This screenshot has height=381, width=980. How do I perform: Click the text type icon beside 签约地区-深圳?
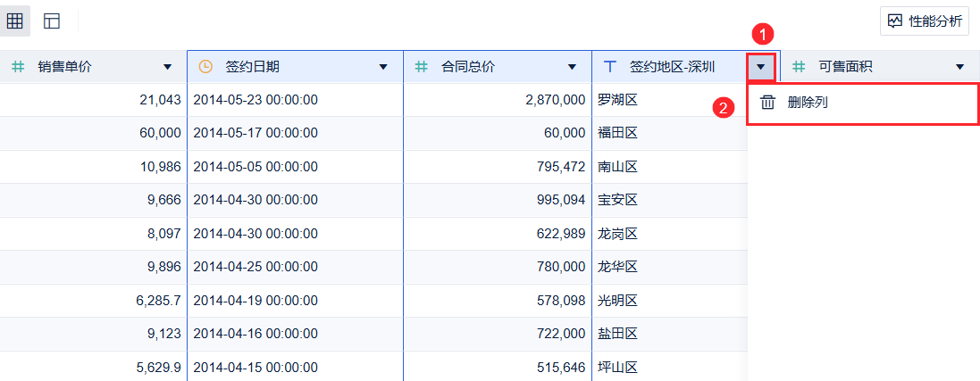[x=610, y=66]
